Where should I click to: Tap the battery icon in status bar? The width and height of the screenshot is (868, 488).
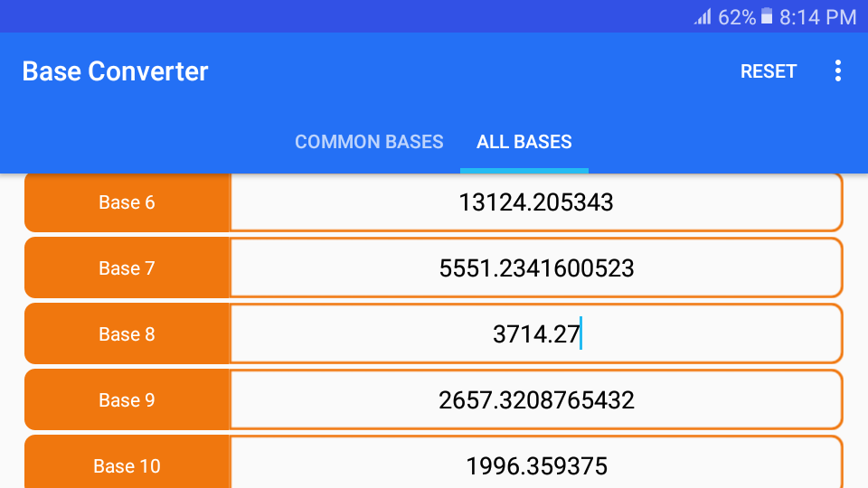tap(766, 16)
